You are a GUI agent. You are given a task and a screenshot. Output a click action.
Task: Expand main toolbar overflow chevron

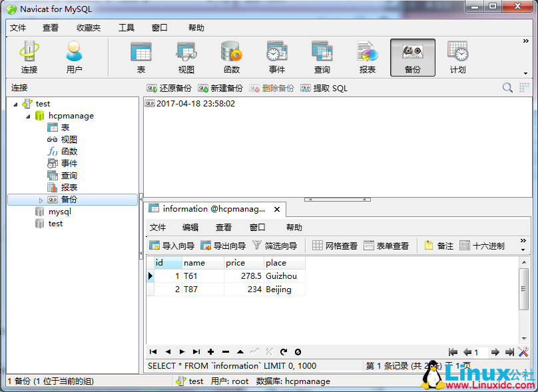tap(525, 41)
